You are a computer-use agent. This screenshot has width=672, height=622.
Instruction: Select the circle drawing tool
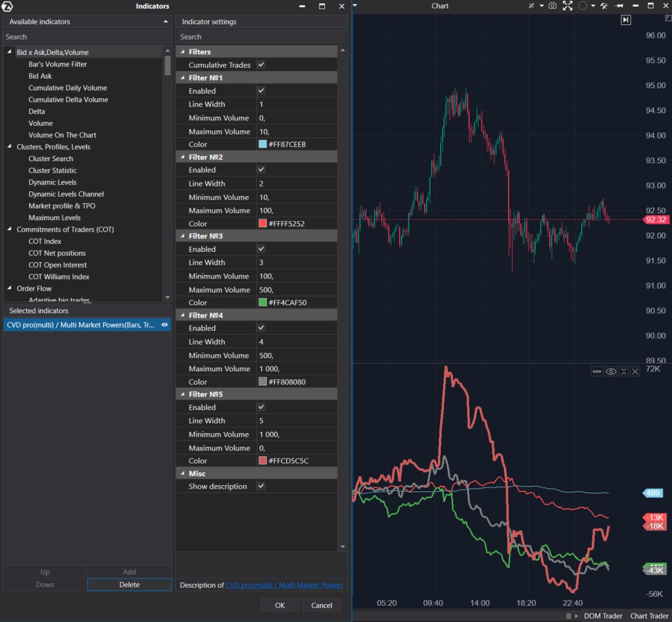click(582, 6)
